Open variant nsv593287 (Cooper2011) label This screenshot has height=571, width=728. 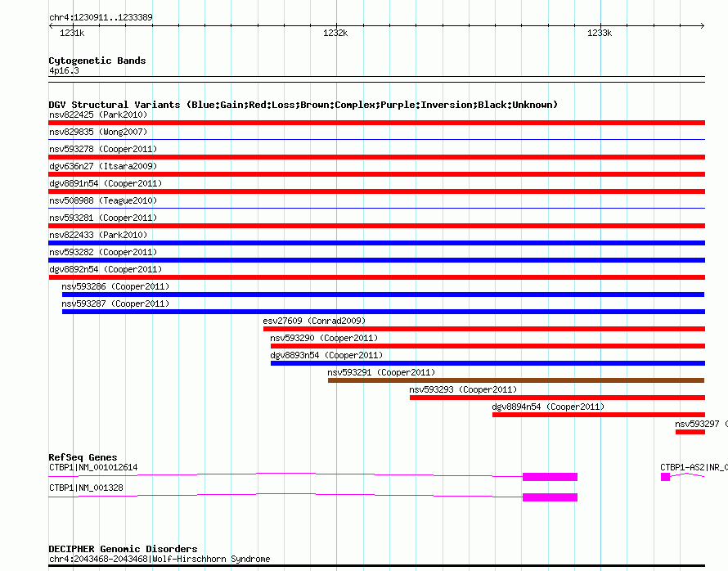[115, 303]
